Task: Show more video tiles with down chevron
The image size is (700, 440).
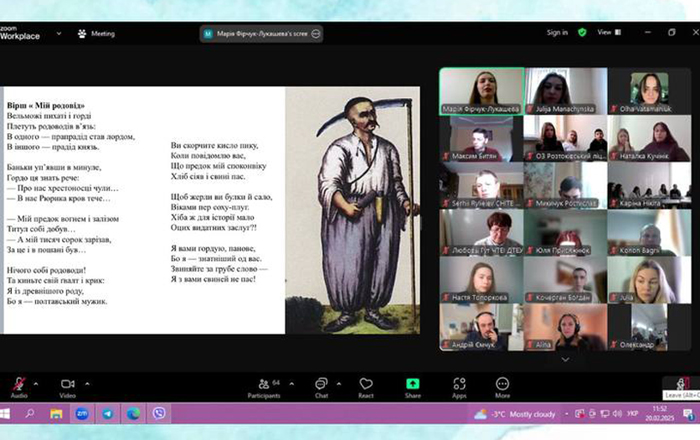Action: 565,359
